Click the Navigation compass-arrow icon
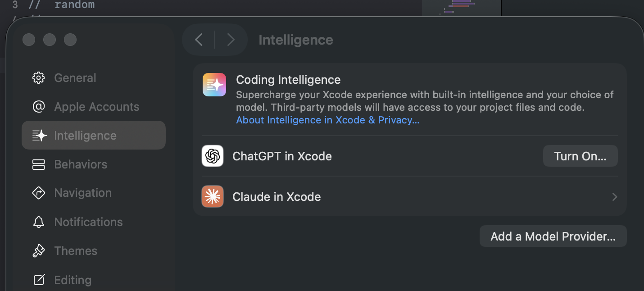 (x=39, y=193)
